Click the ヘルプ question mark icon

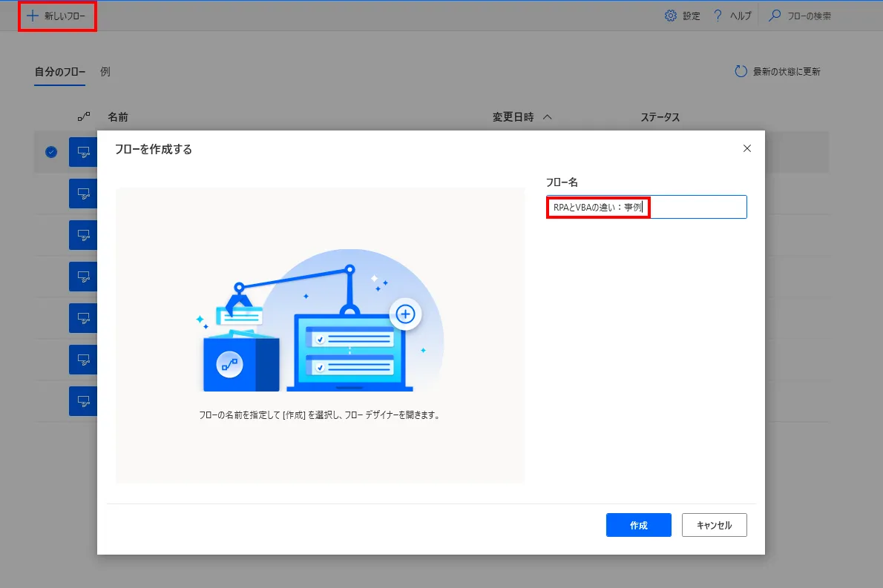[718, 16]
